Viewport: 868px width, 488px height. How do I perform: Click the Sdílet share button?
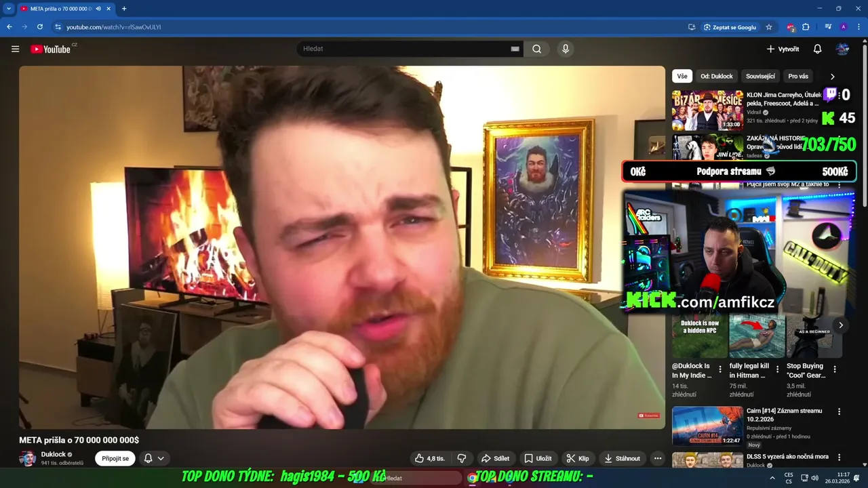coord(495,458)
